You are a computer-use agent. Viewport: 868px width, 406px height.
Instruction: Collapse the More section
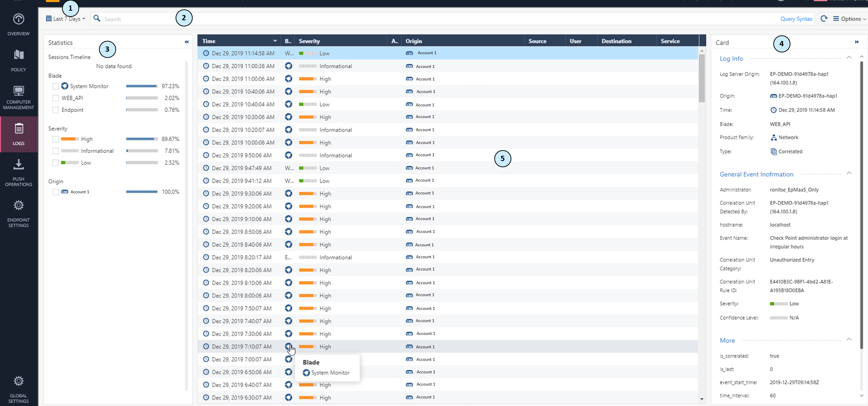[849, 339]
